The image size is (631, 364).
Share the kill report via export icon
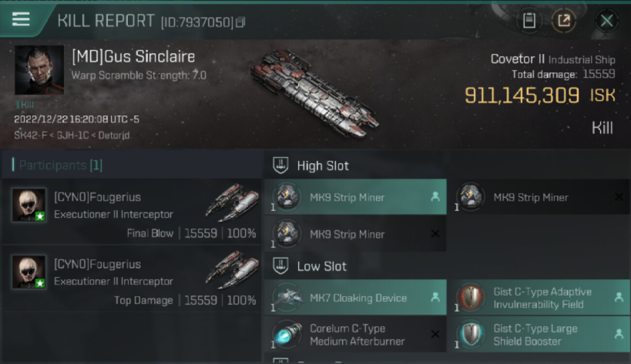[564, 20]
